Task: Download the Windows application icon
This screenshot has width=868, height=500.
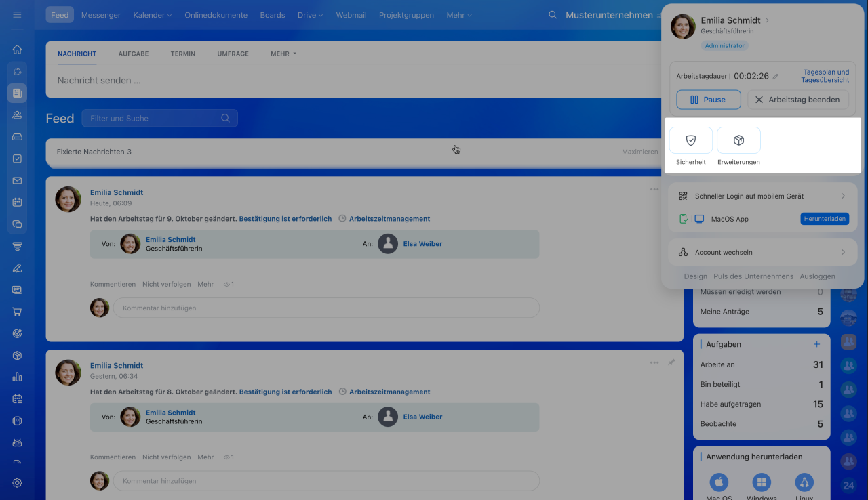Action: pyautogui.click(x=762, y=482)
